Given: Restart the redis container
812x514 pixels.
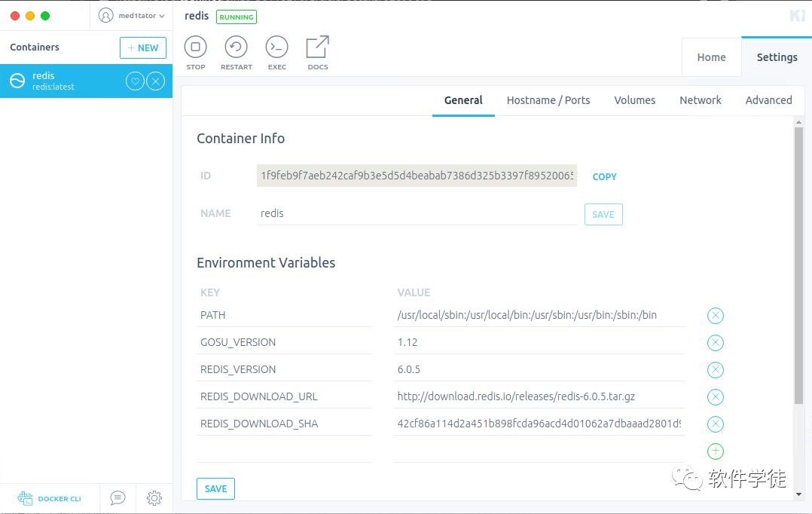Looking at the screenshot, I should 237,47.
